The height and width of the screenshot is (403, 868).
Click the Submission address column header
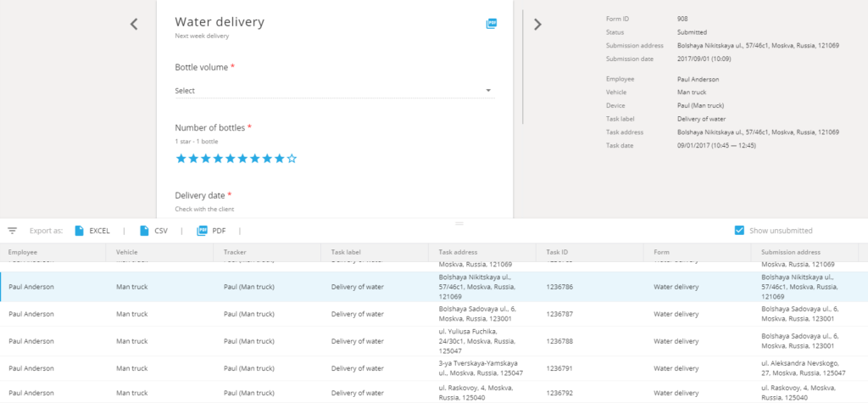tap(791, 252)
